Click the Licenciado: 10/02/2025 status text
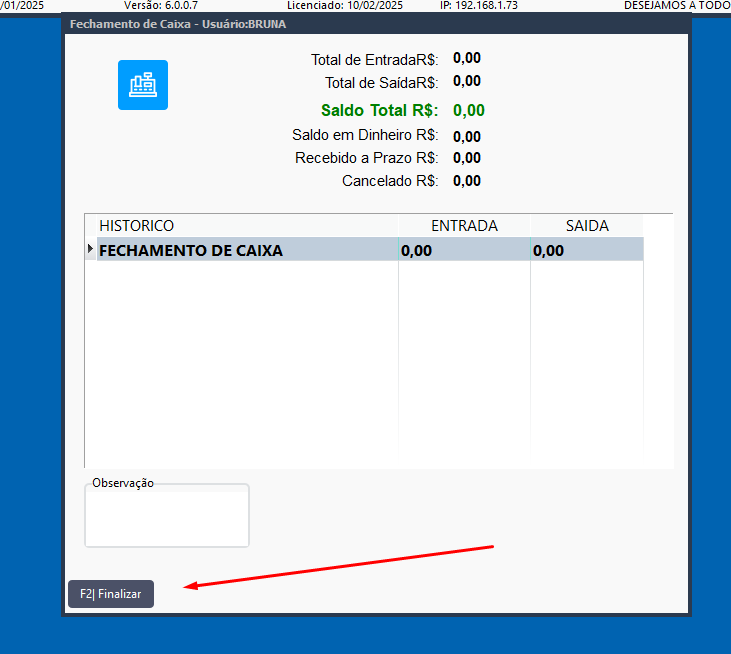The width and height of the screenshot is (731, 654). (x=345, y=6)
